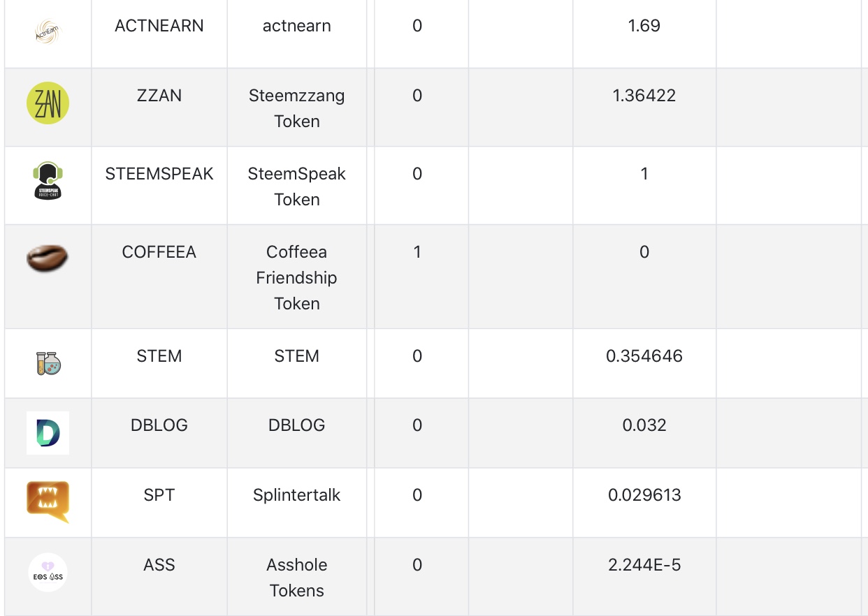Viewport: 868px width, 616px height.
Task: Click the 1.36422 ZZAN balance value
Action: click(x=644, y=96)
